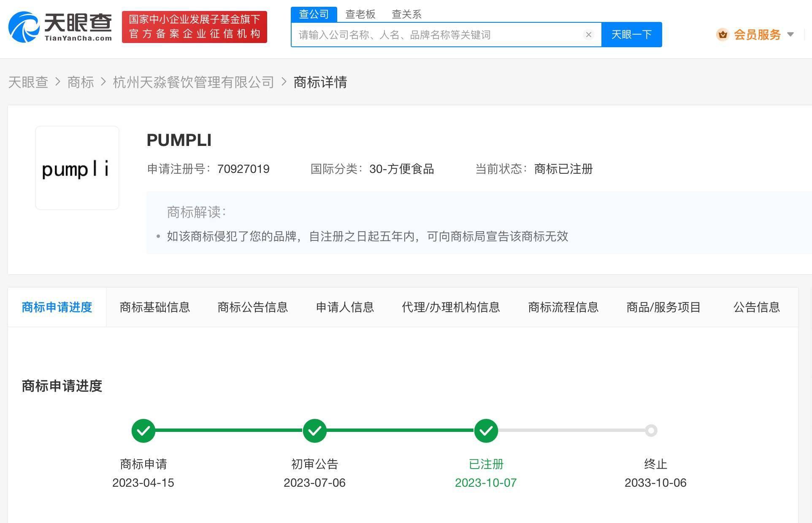Click the red 官方备案企业征信机构 banner

point(195,27)
